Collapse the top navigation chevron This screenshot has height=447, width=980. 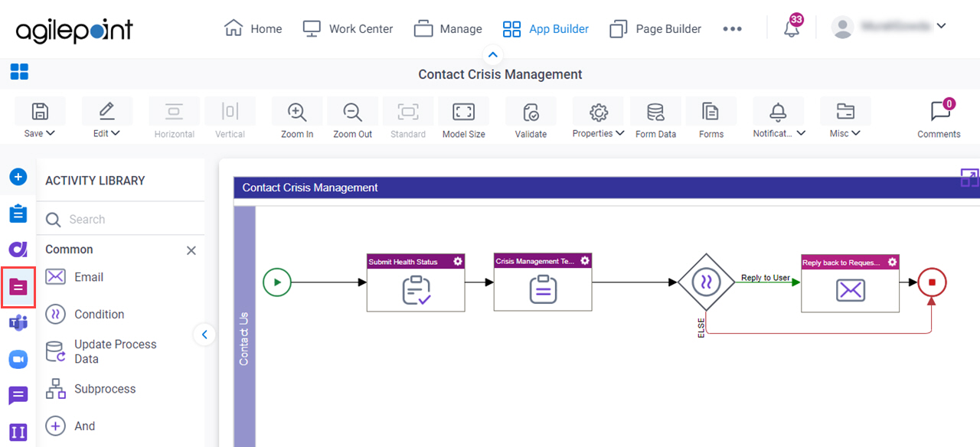pyautogui.click(x=492, y=54)
